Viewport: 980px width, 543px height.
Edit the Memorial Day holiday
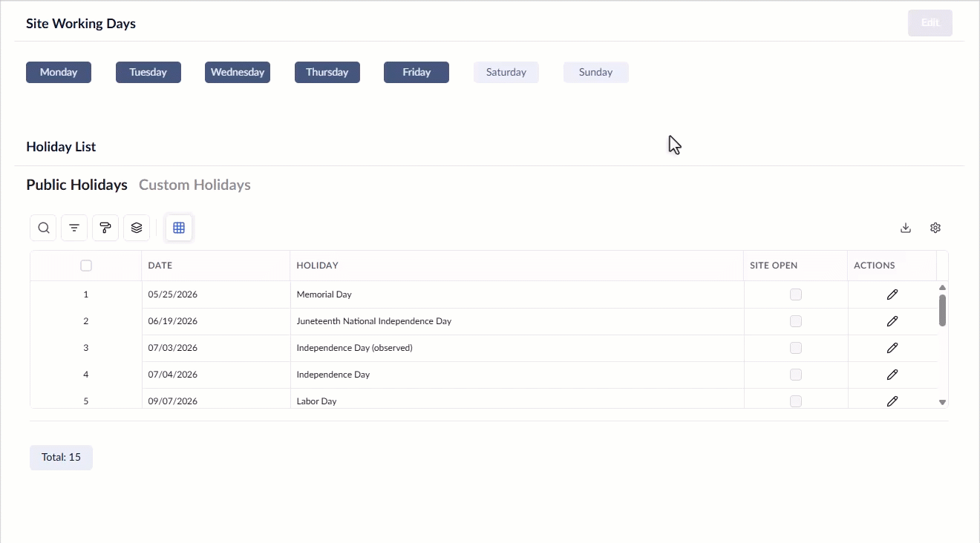tap(892, 294)
